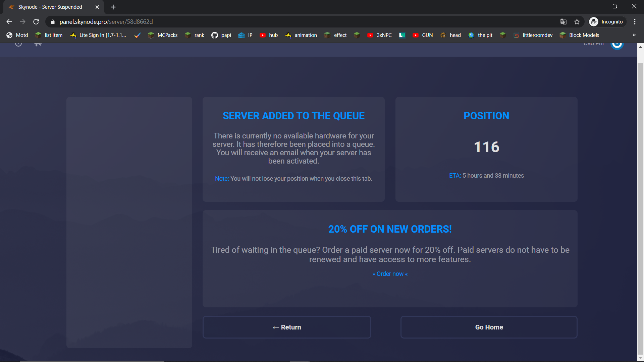Viewport: 644px width, 362px height.
Task: Click the browser reload icon
Action: click(x=36, y=22)
